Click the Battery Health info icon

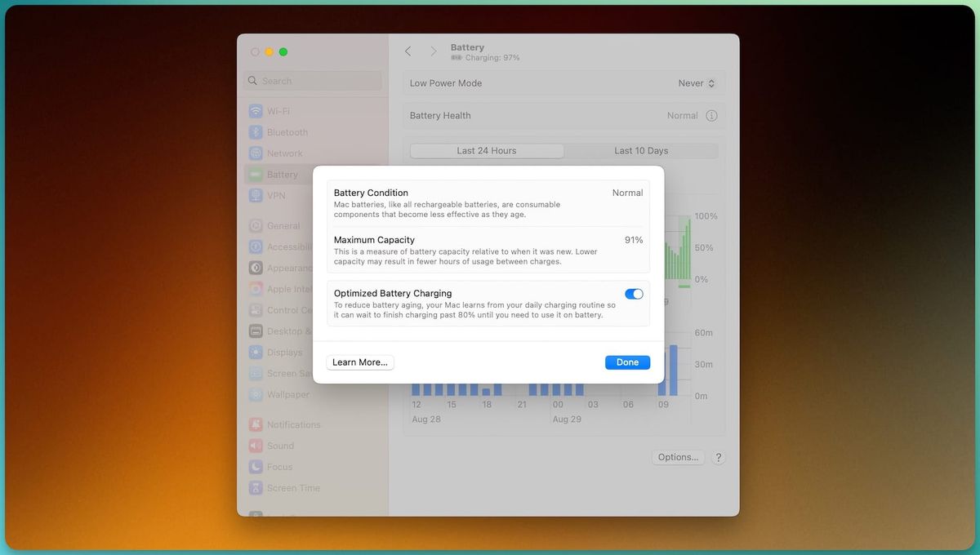(711, 115)
